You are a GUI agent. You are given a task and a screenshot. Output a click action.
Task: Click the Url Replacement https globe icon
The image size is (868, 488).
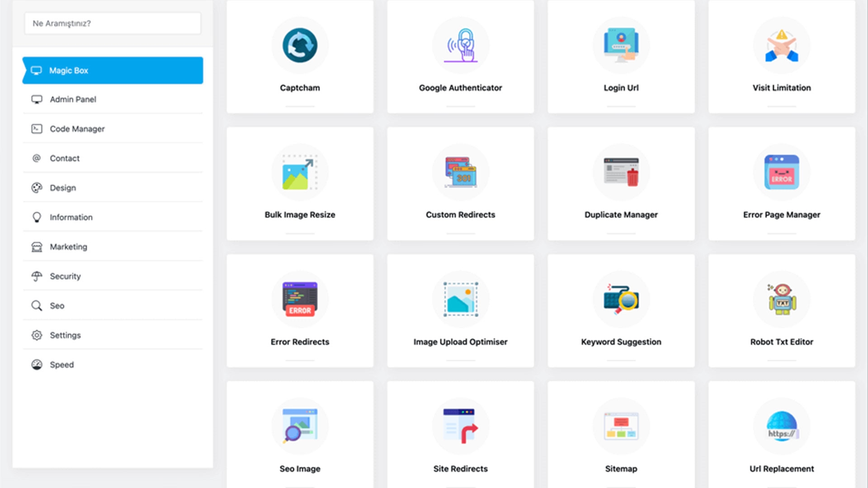click(x=781, y=427)
